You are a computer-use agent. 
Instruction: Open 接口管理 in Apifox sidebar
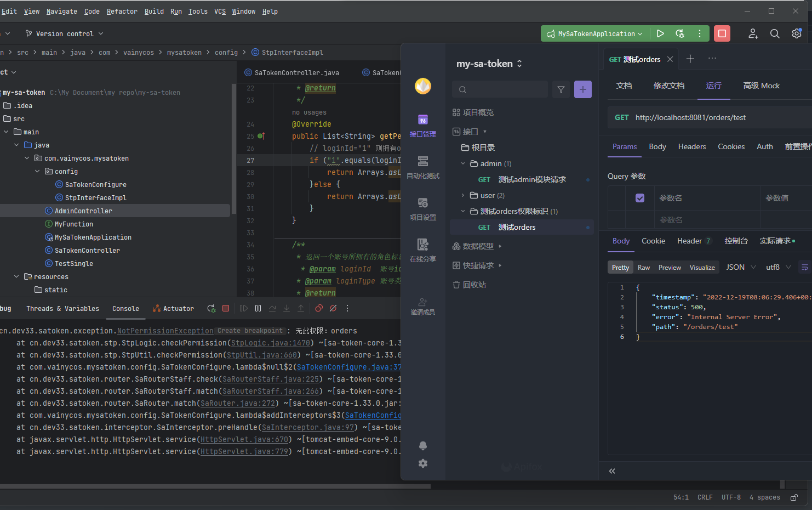click(x=423, y=126)
